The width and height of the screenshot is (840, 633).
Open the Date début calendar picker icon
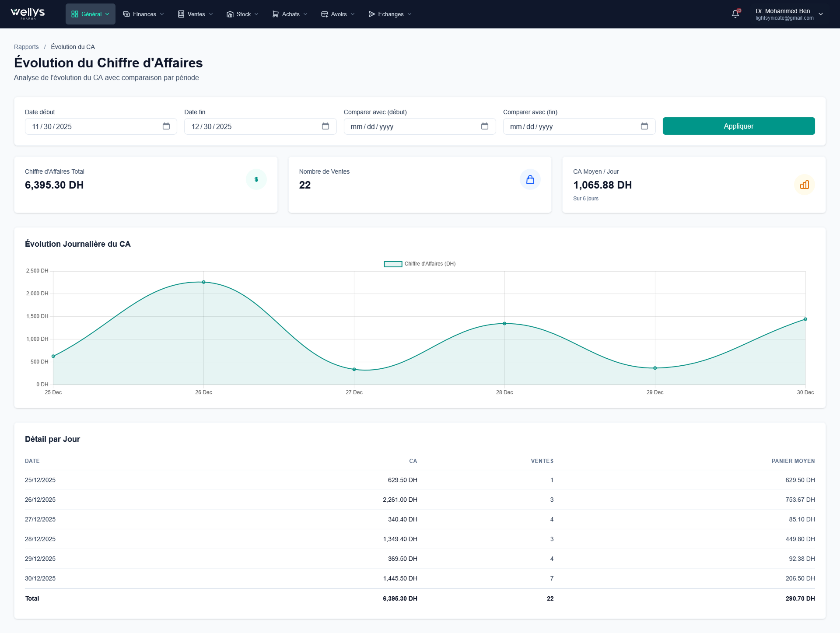pyautogui.click(x=166, y=126)
